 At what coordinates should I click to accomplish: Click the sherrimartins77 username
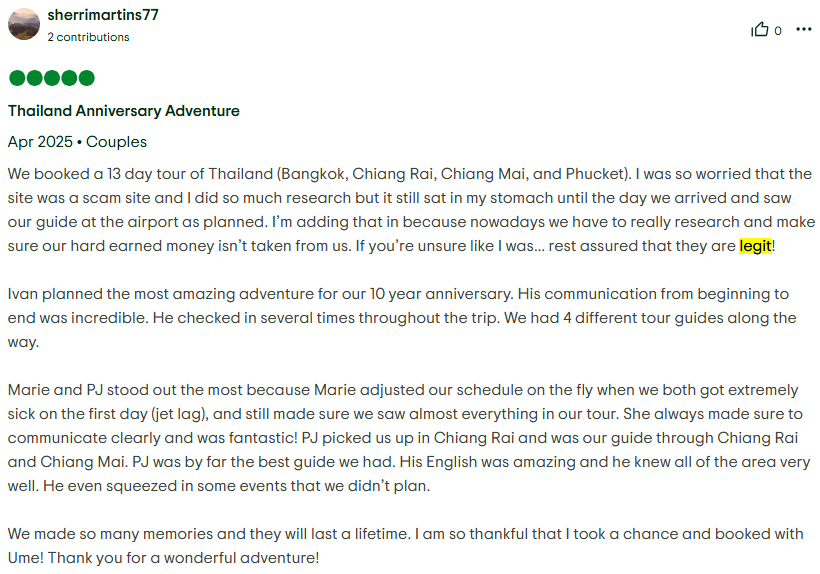(x=103, y=15)
